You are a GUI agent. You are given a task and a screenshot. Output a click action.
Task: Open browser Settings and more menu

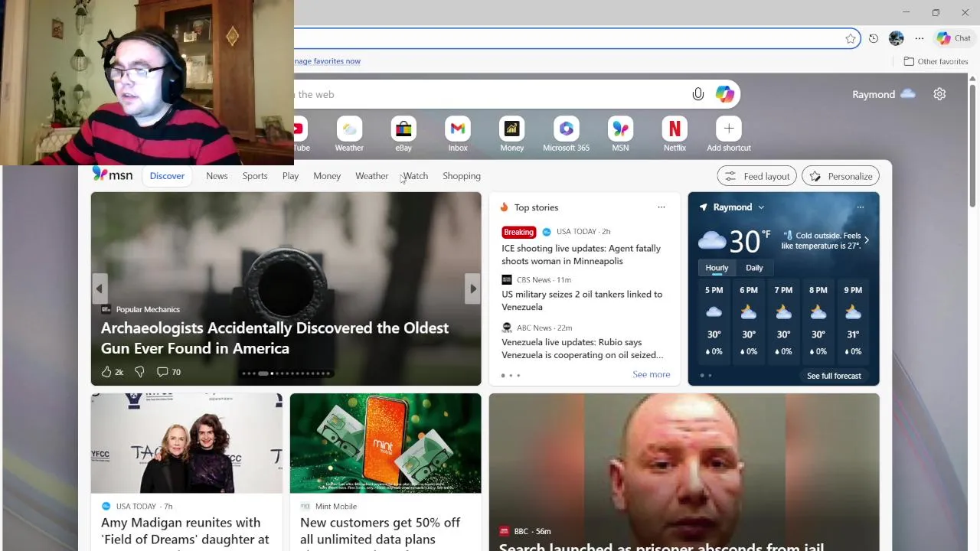920,38
